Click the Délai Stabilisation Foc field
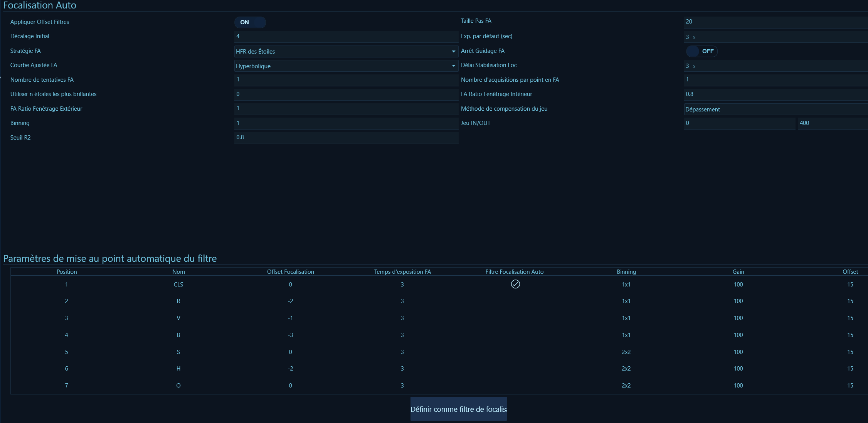868x423 pixels. 775,66
